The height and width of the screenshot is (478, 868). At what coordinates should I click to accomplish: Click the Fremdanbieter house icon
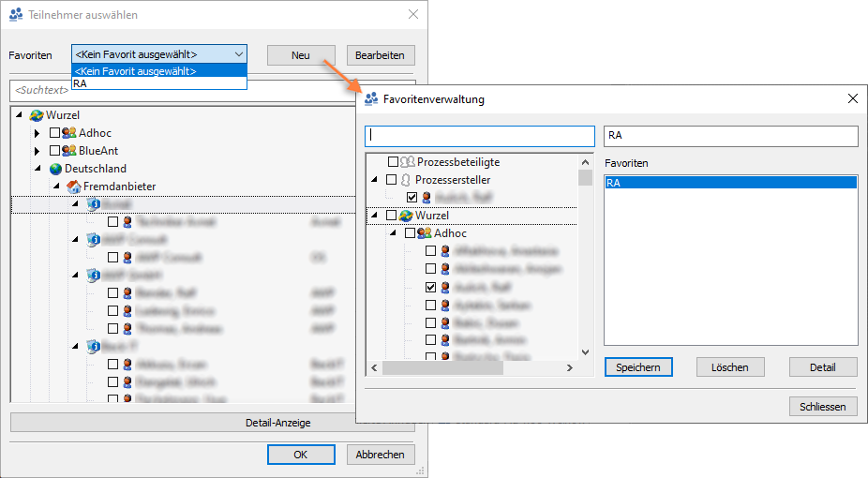pyautogui.click(x=74, y=187)
